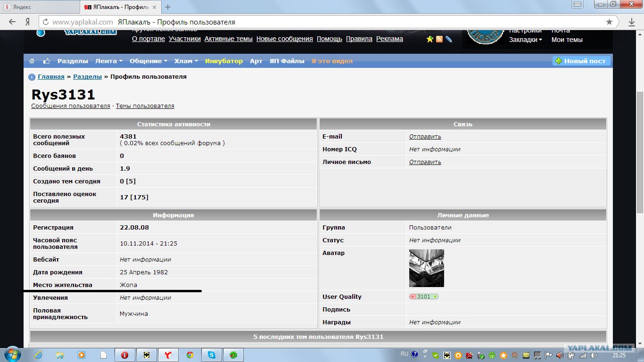Screen dimensions: 644x362
Task: Switch to the Opera browser in taskbar
Action: pyautogui.click(x=125, y=355)
